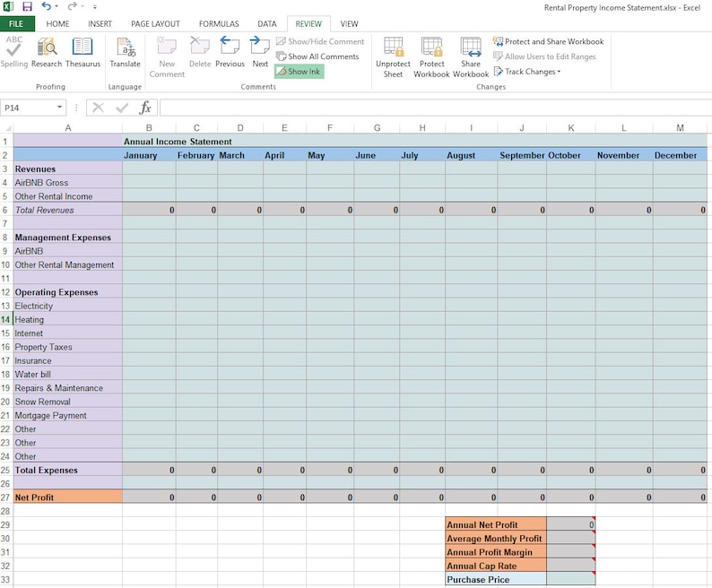Click the Annual Cap Rate cell
This screenshot has width=712, height=588.
click(x=496, y=566)
